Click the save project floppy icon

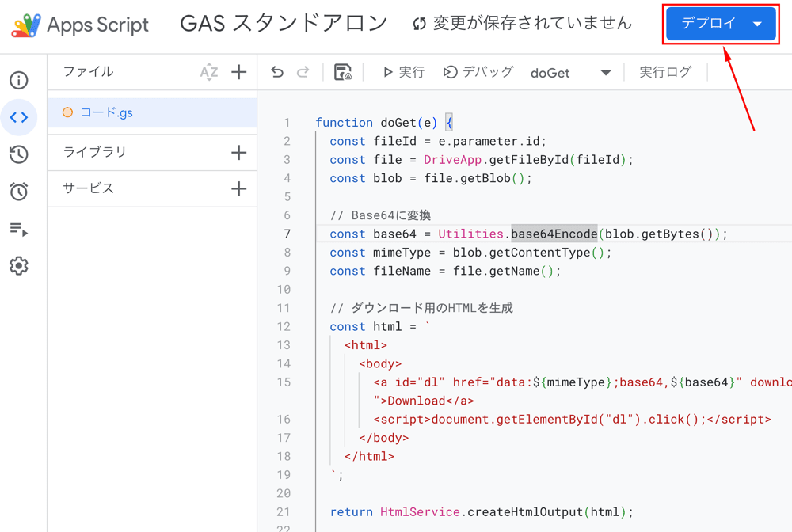click(x=343, y=72)
